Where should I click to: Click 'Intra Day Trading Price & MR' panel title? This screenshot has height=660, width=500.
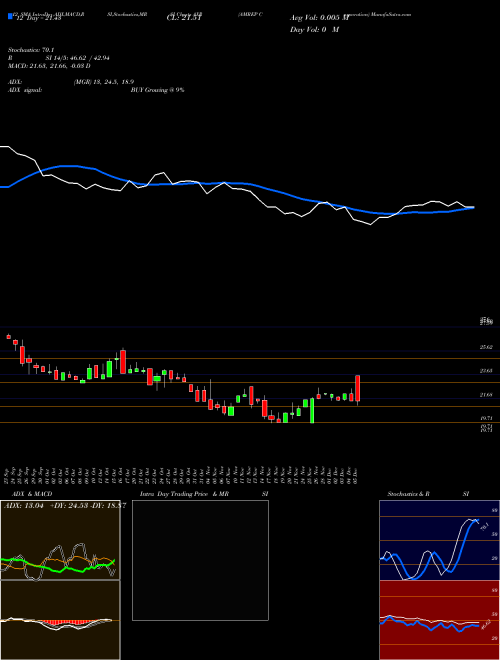184,494
